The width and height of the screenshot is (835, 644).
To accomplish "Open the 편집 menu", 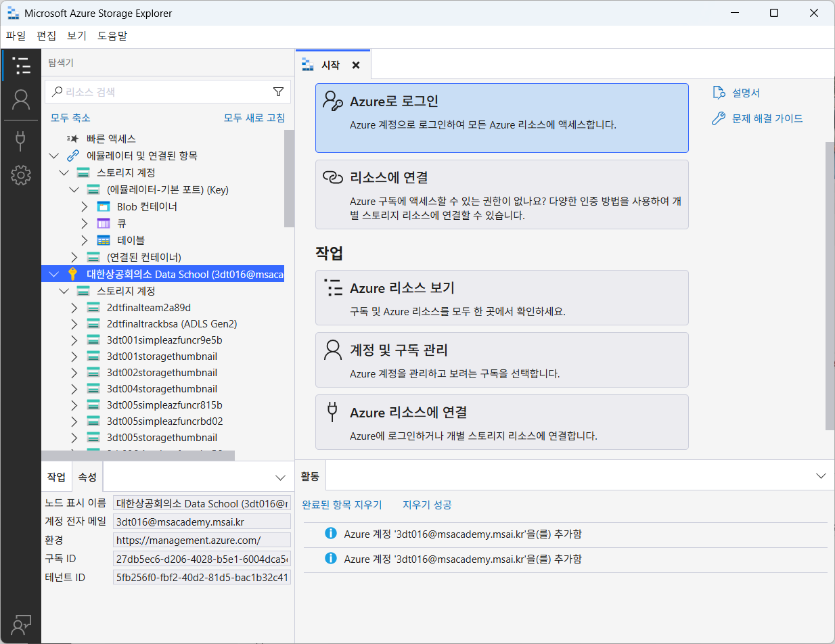I will (46, 36).
